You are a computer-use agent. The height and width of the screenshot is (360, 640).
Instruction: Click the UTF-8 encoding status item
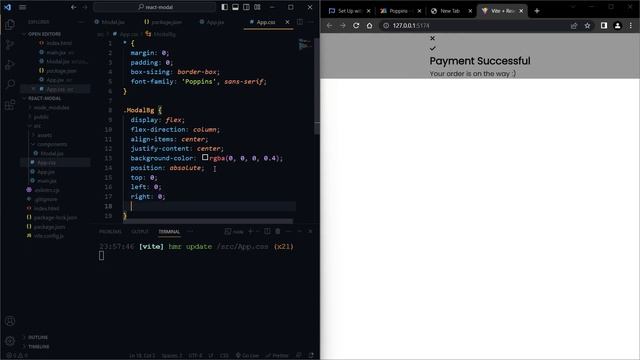pyautogui.click(x=195, y=356)
